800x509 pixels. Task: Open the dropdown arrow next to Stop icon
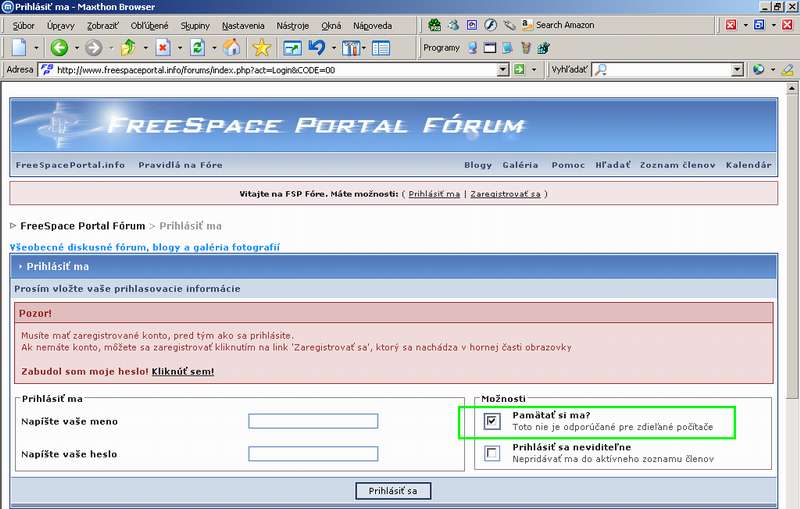click(180, 48)
